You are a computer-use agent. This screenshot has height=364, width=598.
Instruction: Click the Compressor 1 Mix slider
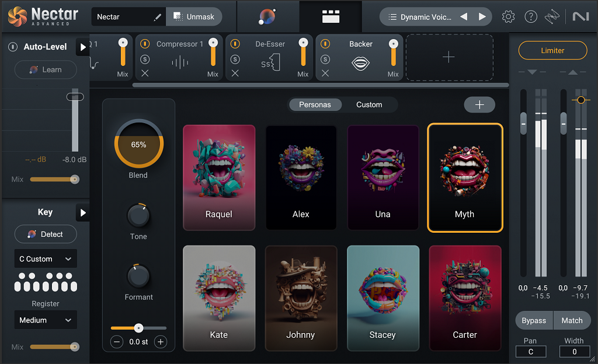[x=213, y=53]
